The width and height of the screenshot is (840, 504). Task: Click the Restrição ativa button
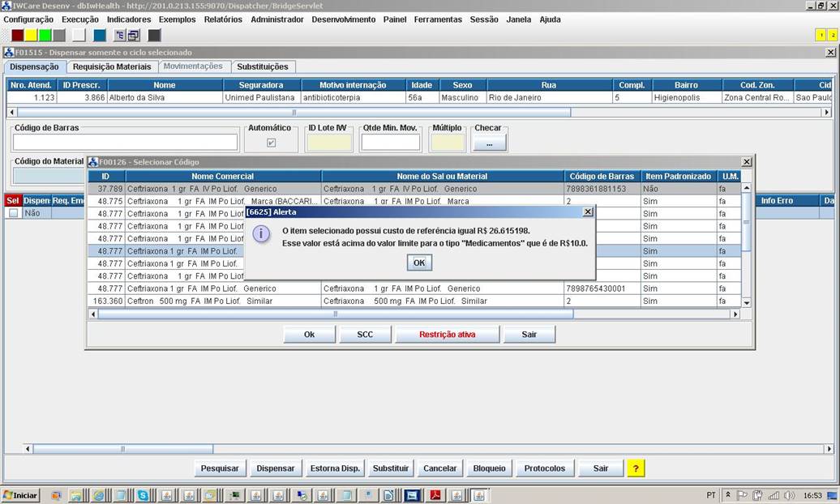(x=447, y=335)
